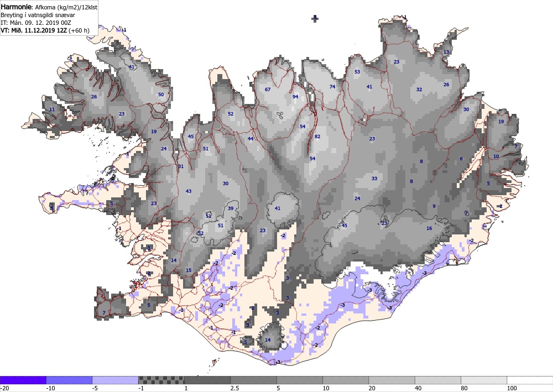The width and height of the screenshot is (553, 392).
Task: Click the map value 67
Action: [268, 89]
